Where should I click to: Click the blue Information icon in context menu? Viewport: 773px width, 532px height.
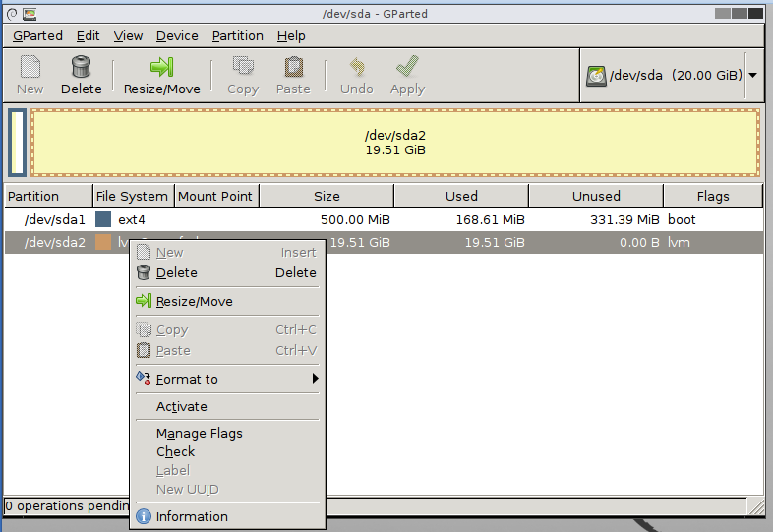tap(144, 516)
